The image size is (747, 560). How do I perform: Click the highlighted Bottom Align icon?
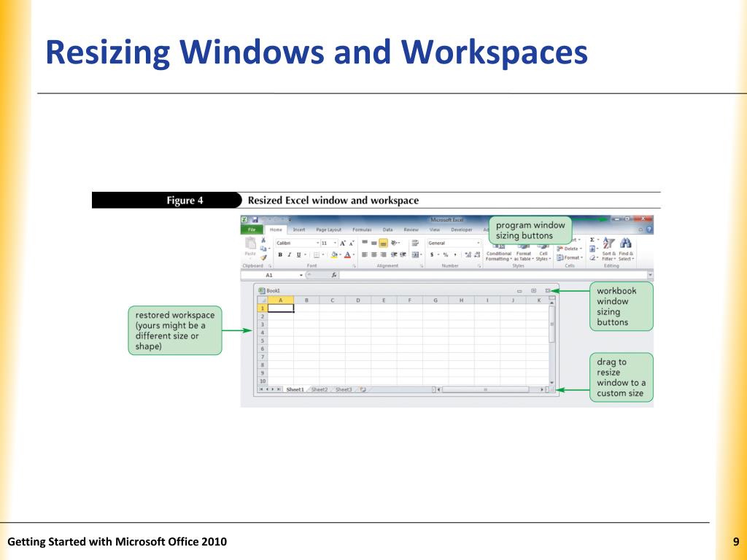pos(383,243)
